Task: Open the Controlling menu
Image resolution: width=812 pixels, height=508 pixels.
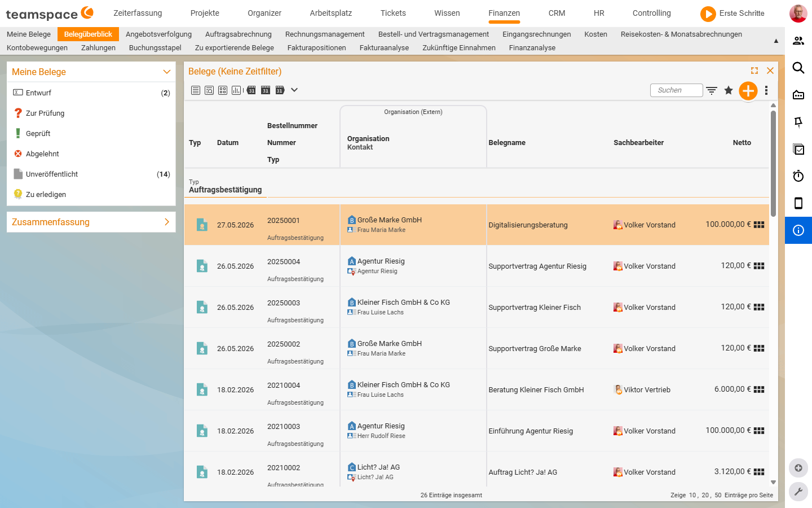Action: pos(652,13)
